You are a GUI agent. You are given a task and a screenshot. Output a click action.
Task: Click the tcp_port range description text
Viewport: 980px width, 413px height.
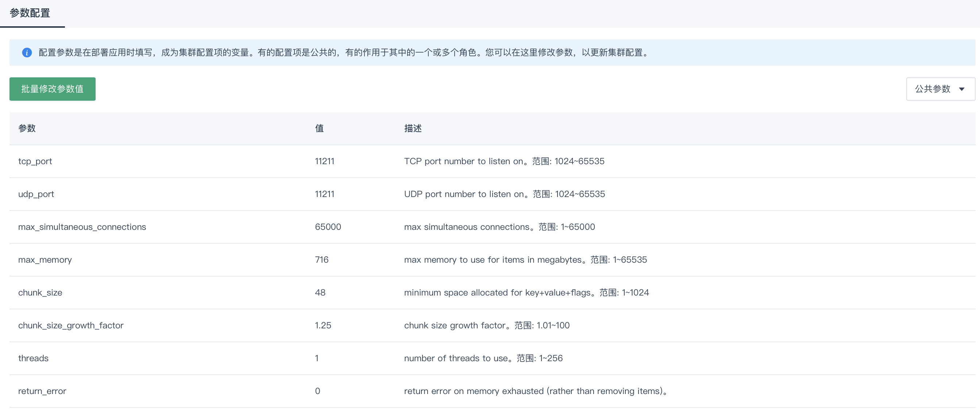(x=567, y=161)
